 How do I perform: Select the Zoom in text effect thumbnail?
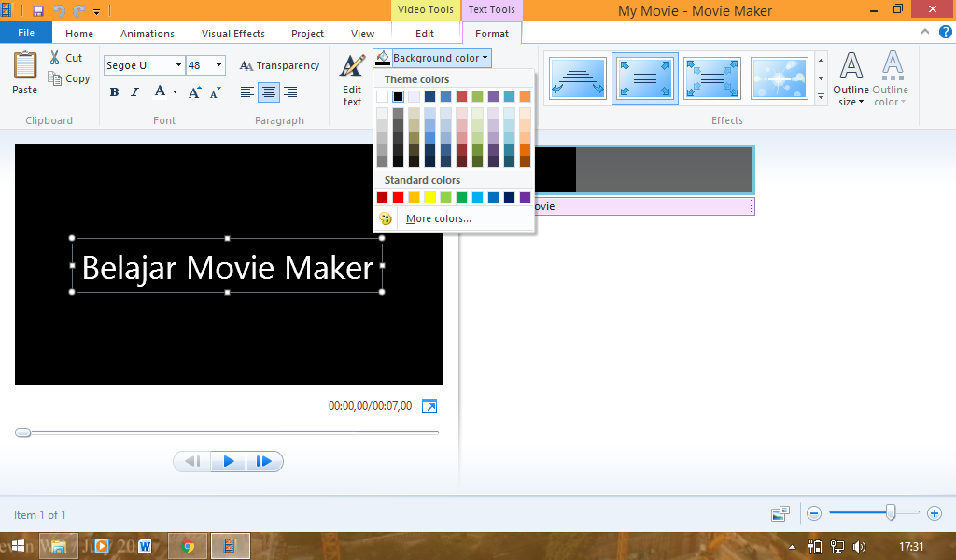click(x=645, y=78)
